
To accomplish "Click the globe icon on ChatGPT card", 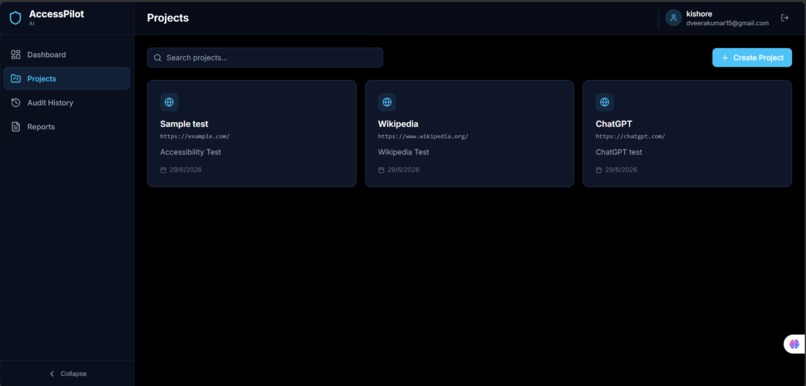I will [604, 102].
